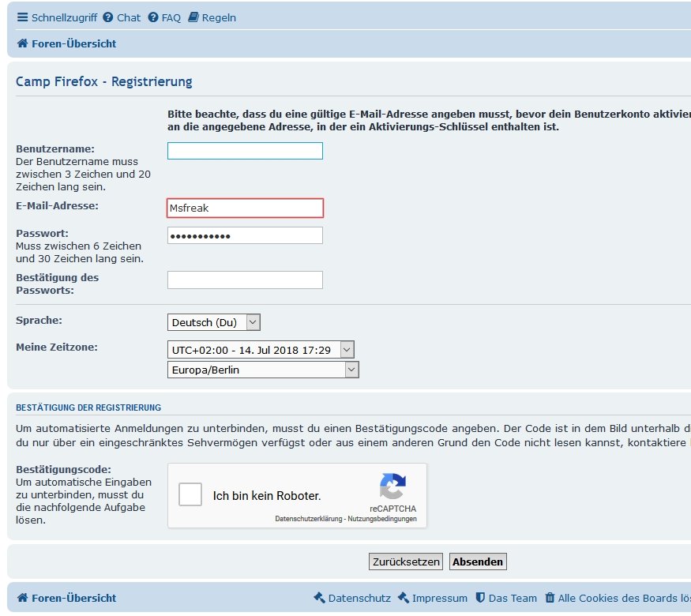Open the FAQ link
This screenshot has height=616, width=691.
171,17
